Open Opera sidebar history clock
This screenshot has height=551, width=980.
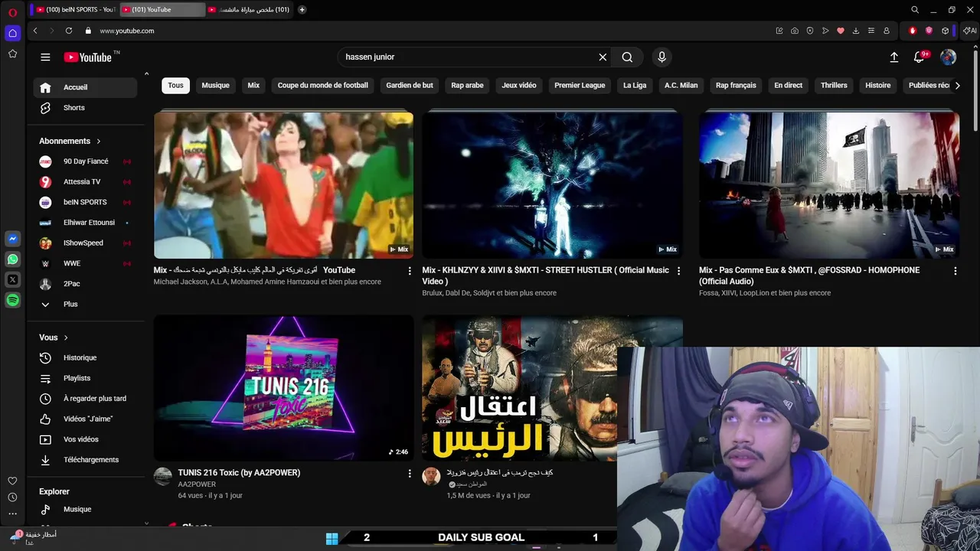pos(12,497)
